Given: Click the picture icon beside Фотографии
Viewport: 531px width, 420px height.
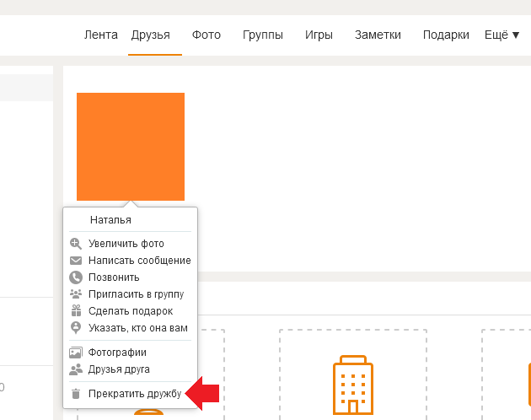Looking at the screenshot, I should 76,353.
